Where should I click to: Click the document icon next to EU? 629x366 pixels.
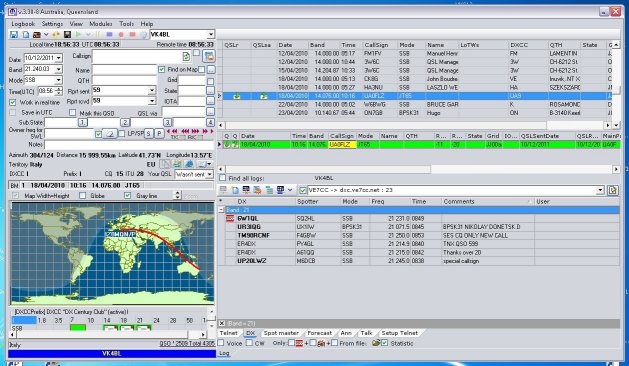coord(165,164)
